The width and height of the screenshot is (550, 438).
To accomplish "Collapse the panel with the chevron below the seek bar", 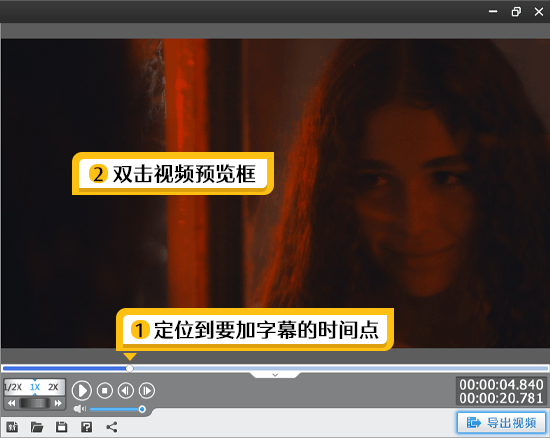I will click(275, 375).
